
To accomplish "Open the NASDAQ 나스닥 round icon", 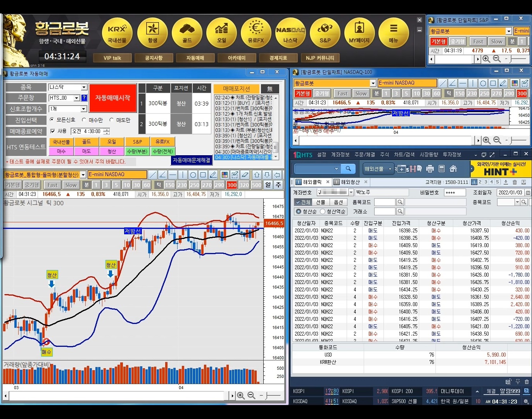I will click(x=290, y=33).
